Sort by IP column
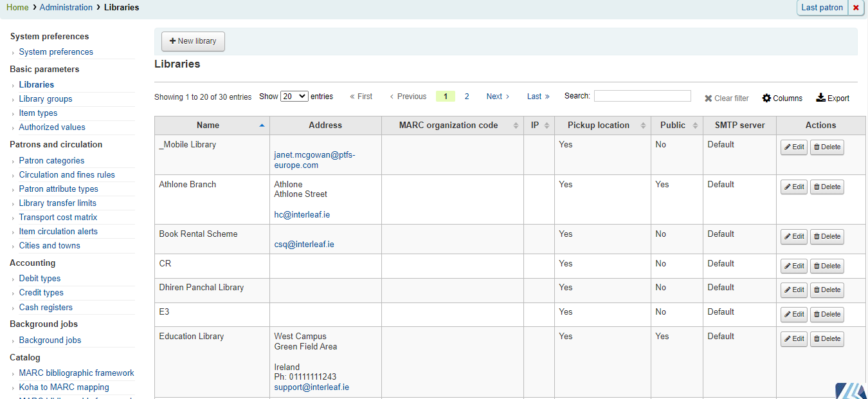Viewport: 868px width, 399px height. click(539, 125)
